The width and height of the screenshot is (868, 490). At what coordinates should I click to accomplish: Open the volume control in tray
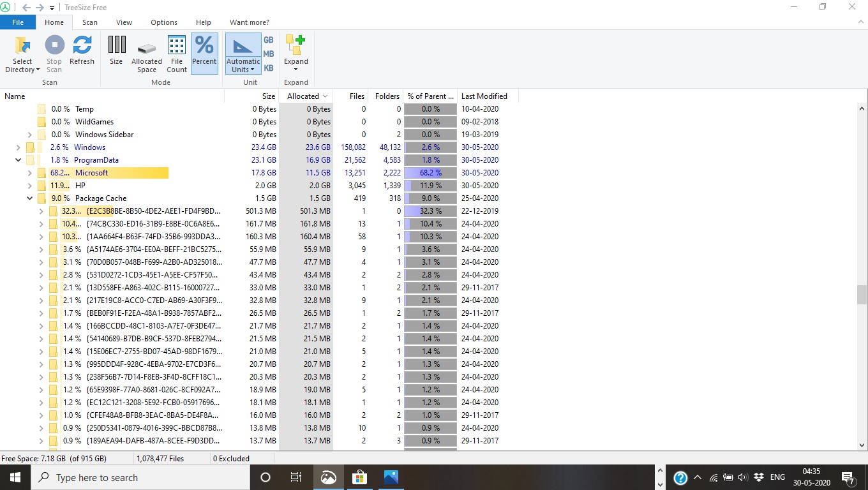tap(743, 477)
